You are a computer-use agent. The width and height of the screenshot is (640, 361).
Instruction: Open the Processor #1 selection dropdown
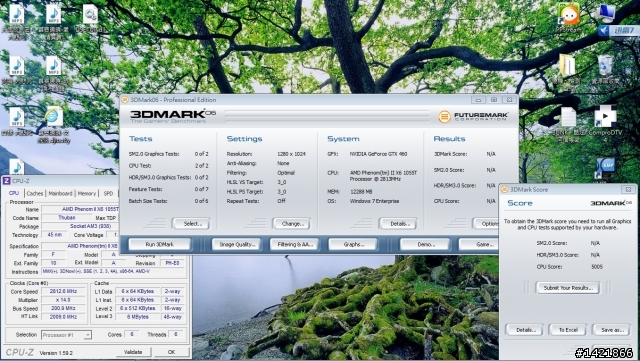(x=66, y=335)
